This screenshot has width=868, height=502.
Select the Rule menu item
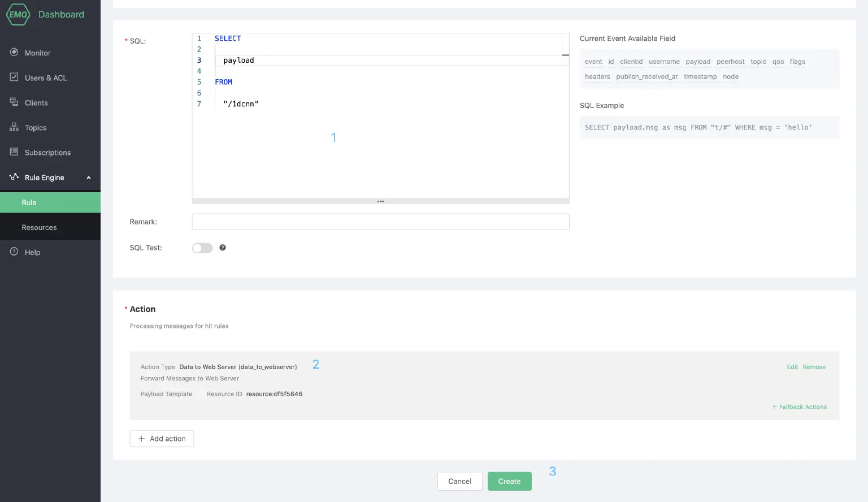point(29,202)
